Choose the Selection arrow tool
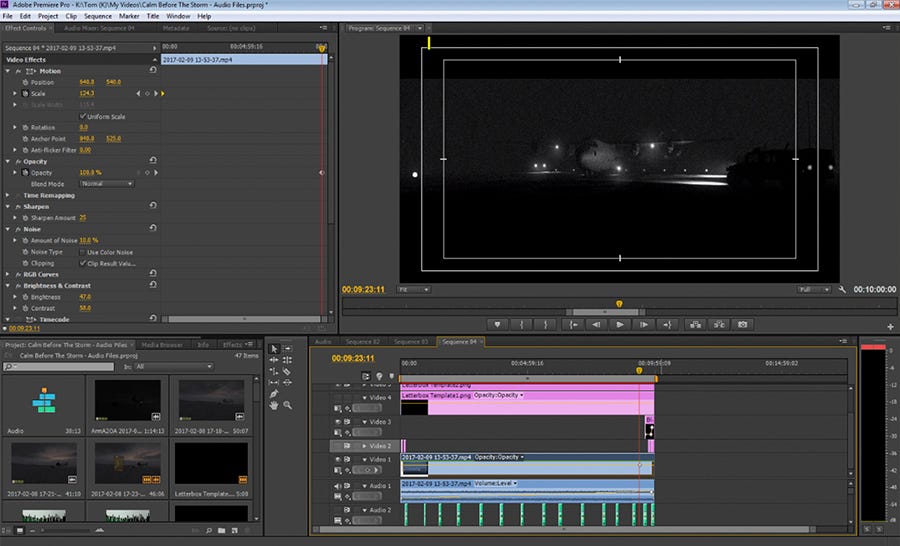The height and width of the screenshot is (546, 900). (274, 348)
